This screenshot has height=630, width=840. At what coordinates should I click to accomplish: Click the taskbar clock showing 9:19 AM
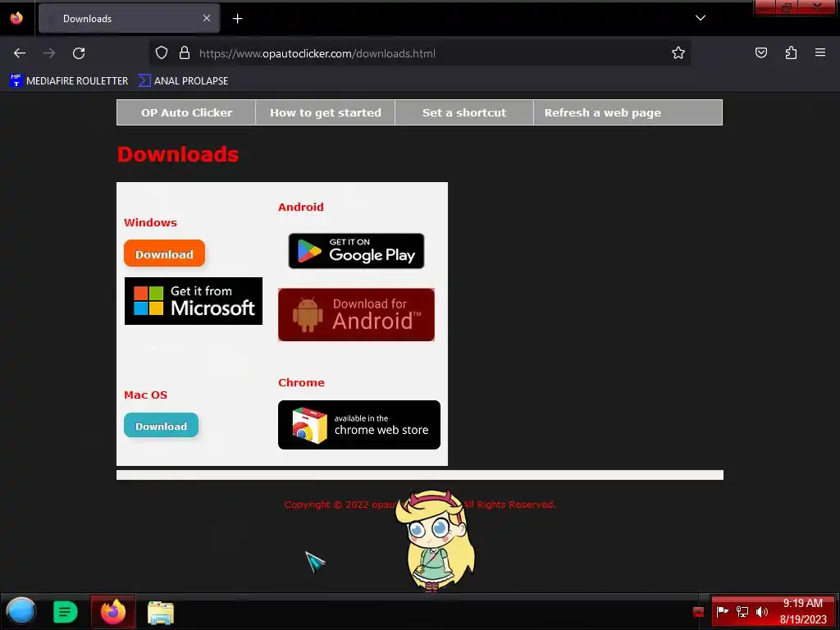pyautogui.click(x=803, y=611)
